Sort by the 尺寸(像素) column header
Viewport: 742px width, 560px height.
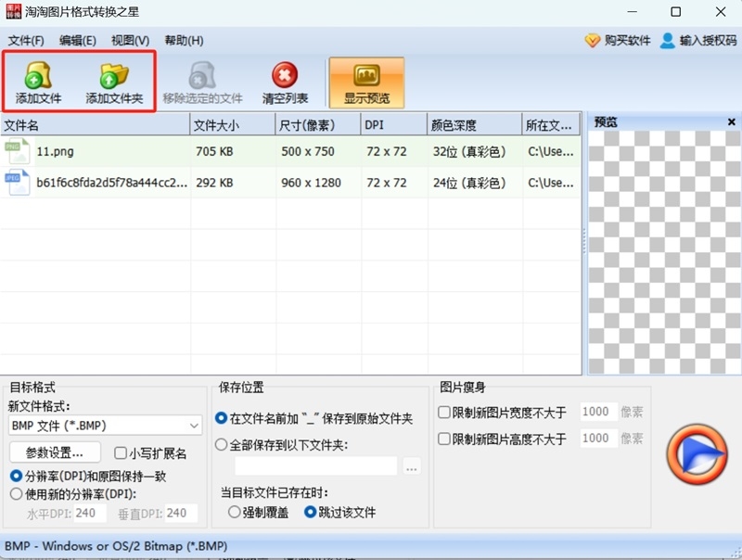coord(318,125)
